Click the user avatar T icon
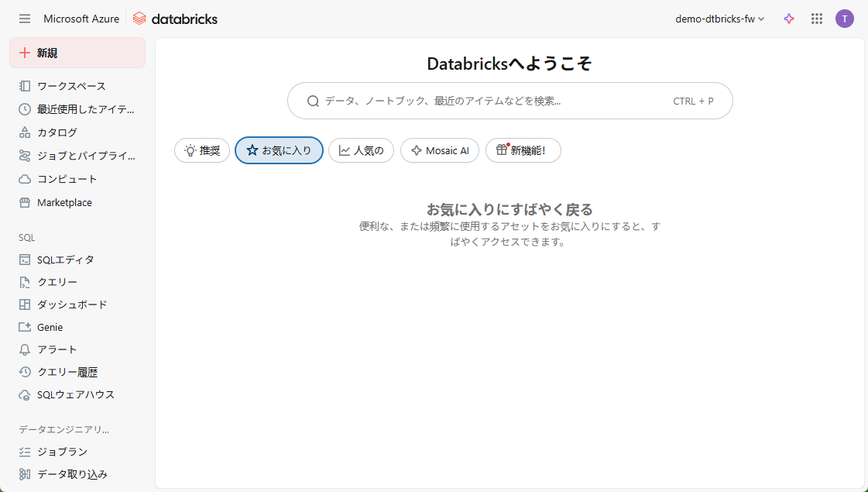 tap(844, 19)
